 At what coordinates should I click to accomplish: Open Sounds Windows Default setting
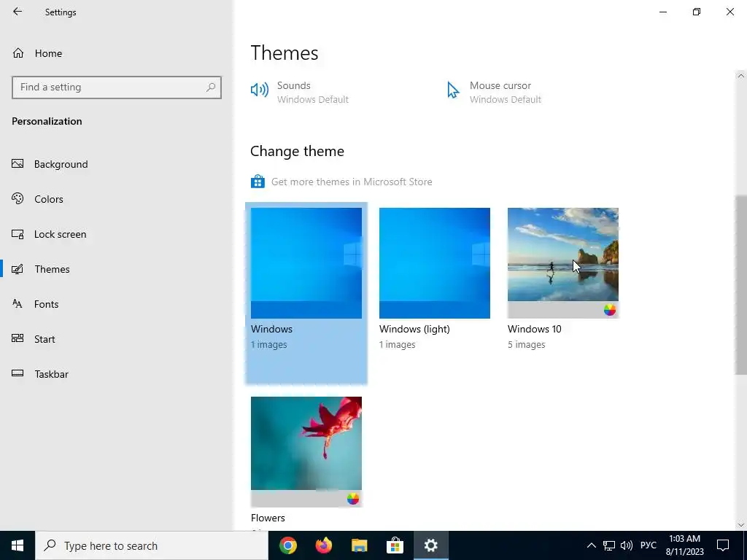click(x=312, y=93)
